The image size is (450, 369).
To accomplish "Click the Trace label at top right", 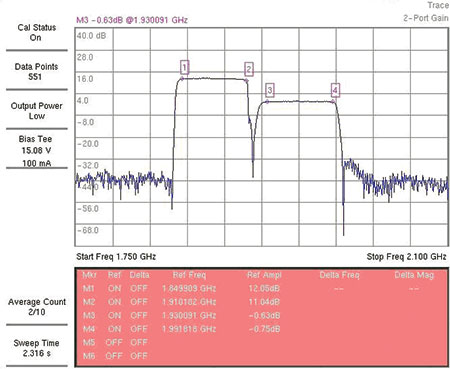I will 438,5.
